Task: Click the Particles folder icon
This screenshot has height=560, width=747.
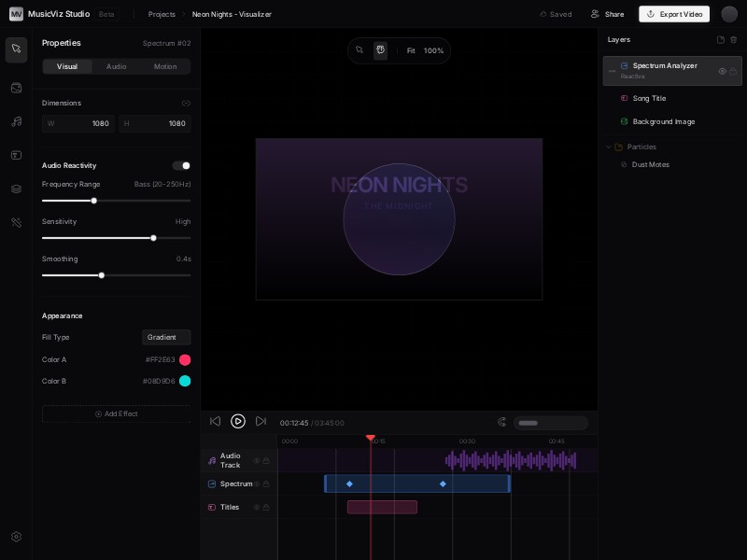Action: tap(618, 147)
